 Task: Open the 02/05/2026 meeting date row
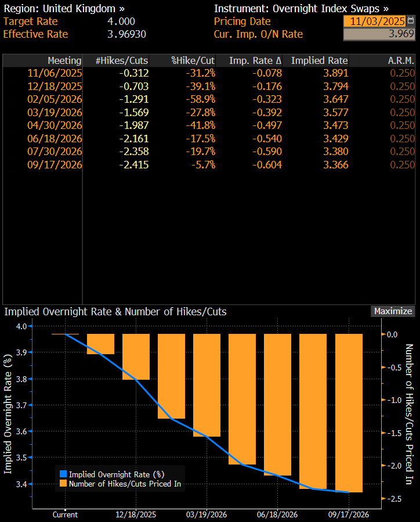click(x=55, y=99)
